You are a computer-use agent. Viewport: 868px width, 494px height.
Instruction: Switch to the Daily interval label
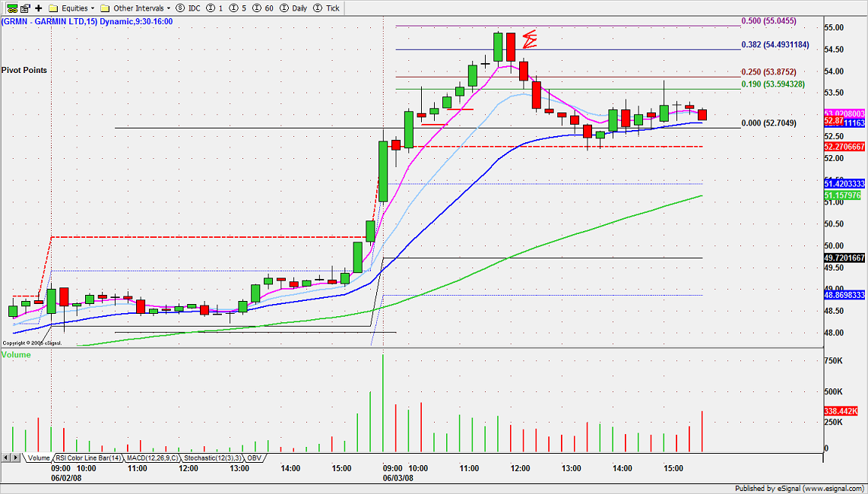point(299,8)
